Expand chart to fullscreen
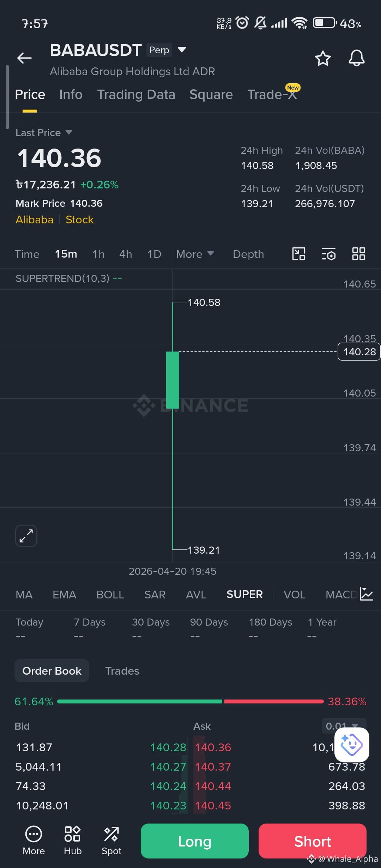This screenshot has width=381, height=868. (26, 536)
